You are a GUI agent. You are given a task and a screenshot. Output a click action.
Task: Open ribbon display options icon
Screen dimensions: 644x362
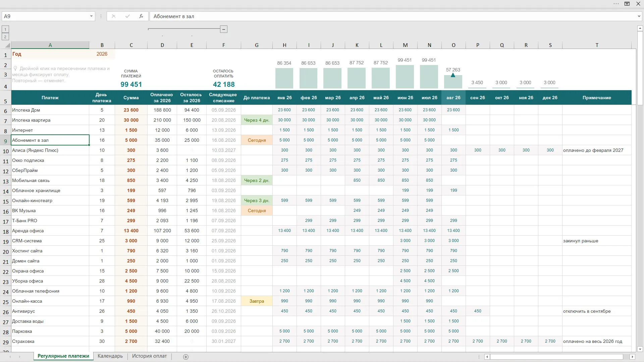(x=627, y=4)
